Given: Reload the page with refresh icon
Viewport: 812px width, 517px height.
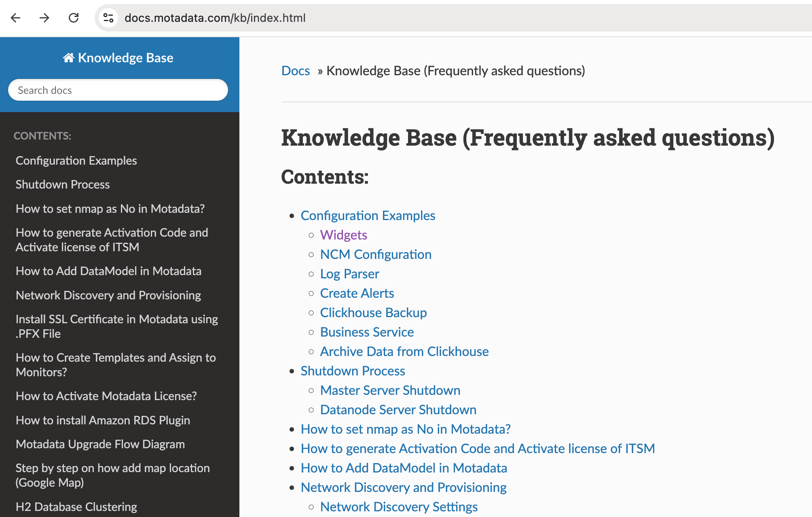Looking at the screenshot, I should pyautogui.click(x=74, y=18).
